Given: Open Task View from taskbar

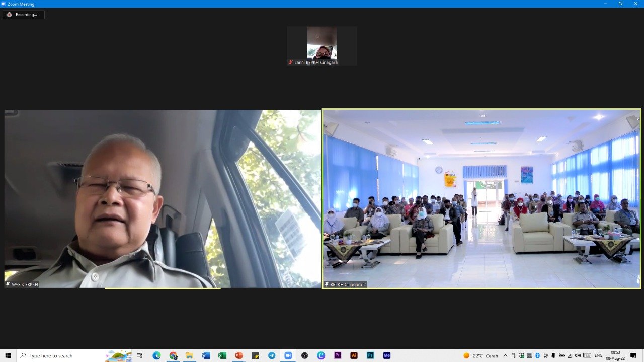Looking at the screenshot, I should pos(140,355).
